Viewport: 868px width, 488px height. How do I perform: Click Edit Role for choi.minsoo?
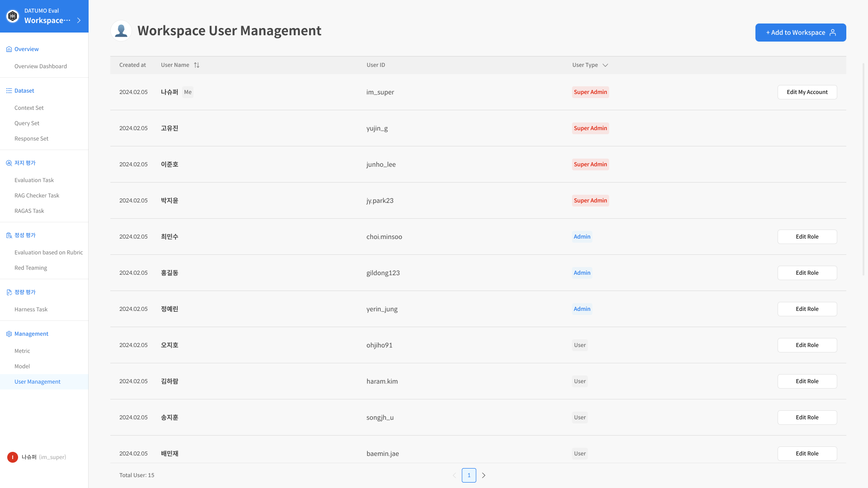point(807,237)
